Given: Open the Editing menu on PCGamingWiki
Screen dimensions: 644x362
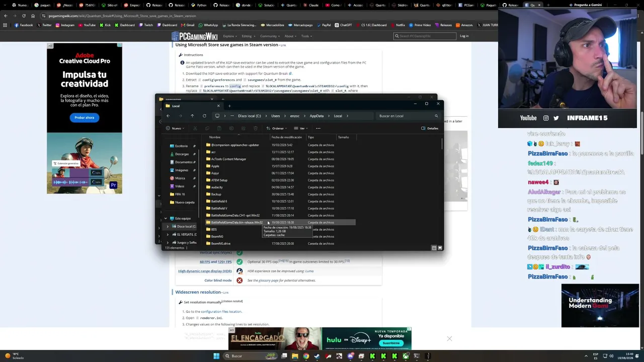Looking at the screenshot, I should (248, 36).
